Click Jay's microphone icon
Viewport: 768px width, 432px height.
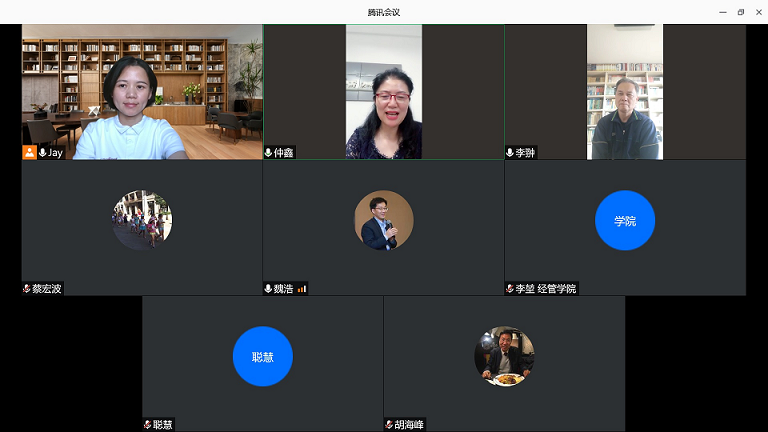click(42, 153)
